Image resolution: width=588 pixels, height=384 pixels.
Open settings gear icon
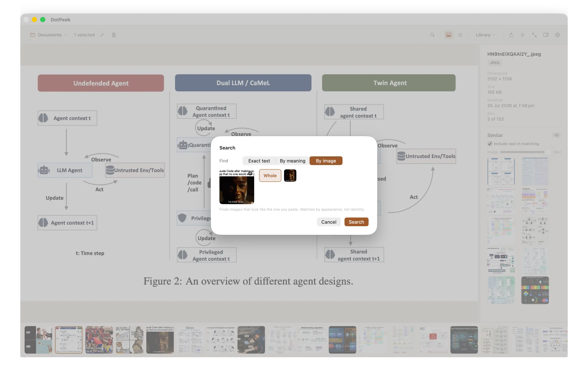pyautogui.click(x=558, y=35)
